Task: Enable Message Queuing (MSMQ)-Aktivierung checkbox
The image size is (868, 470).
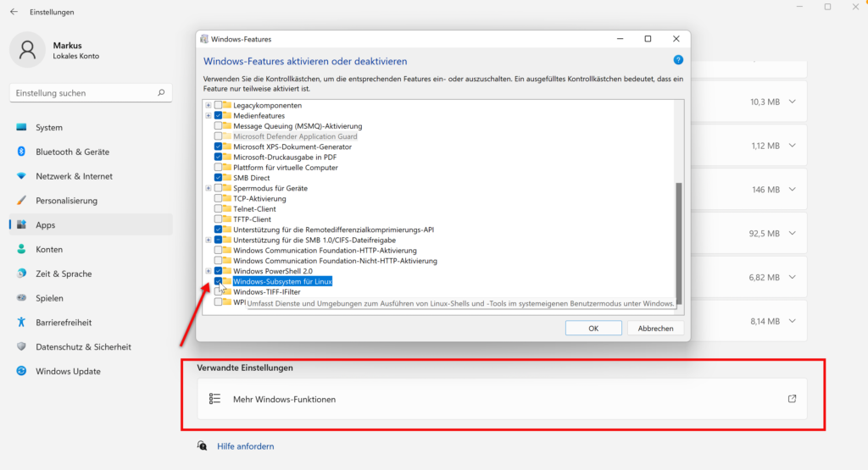Action: [218, 126]
